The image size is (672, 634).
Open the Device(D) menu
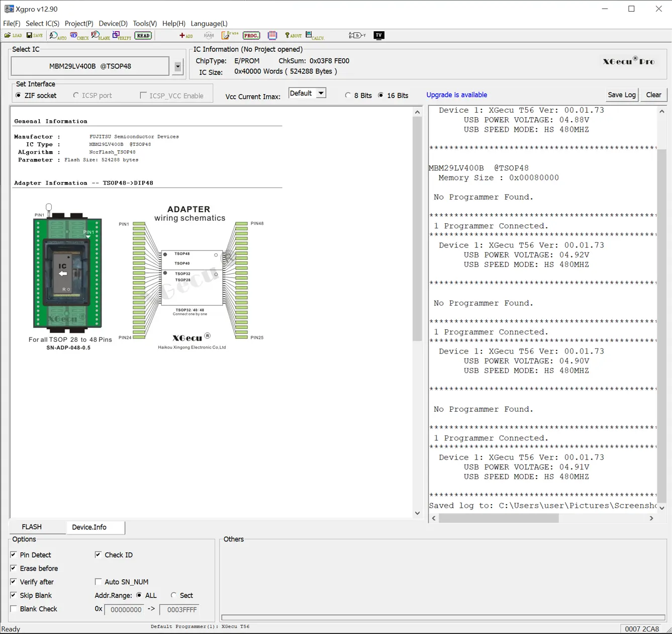(x=113, y=24)
